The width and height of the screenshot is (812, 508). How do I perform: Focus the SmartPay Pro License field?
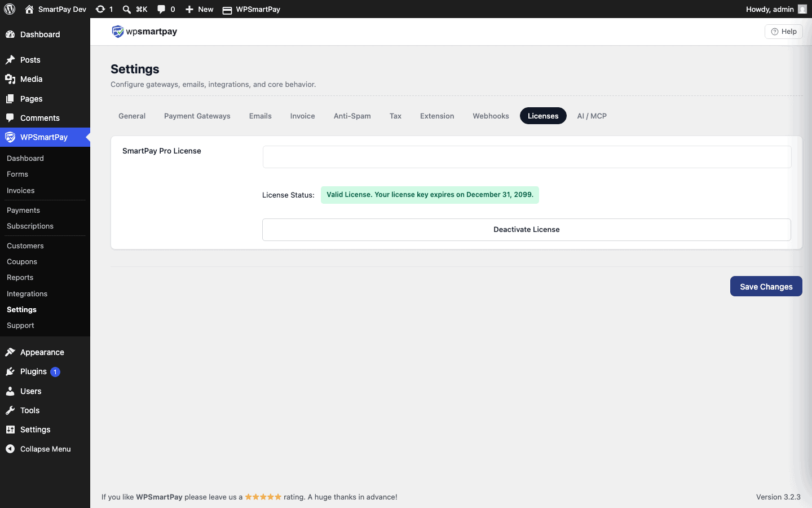[527, 157]
